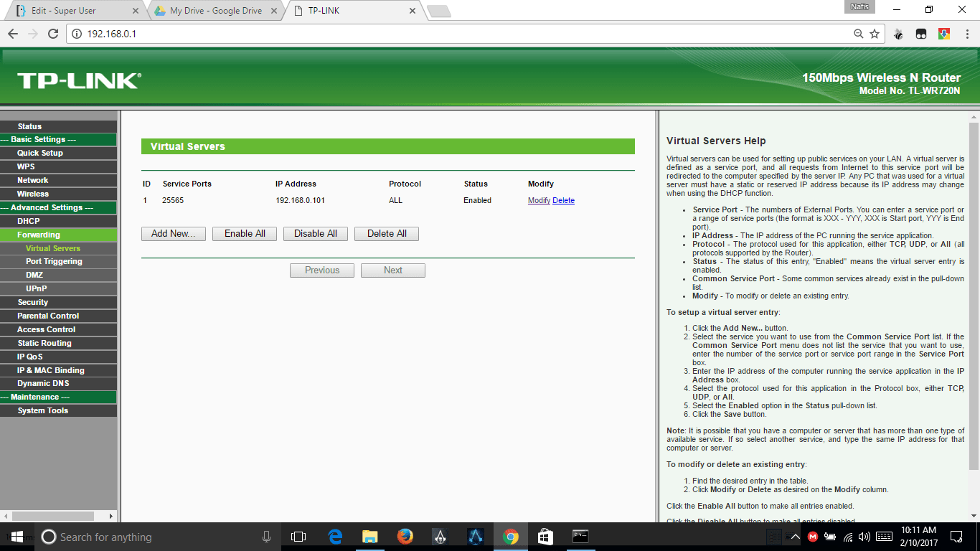The width and height of the screenshot is (980, 551).
Task: Open the Security menu
Action: [x=58, y=302]
